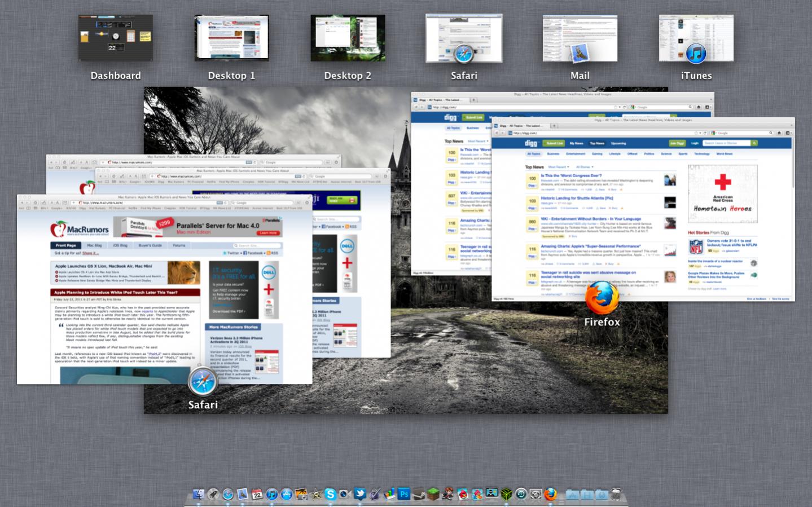Open Angry Birds red bird Dock icon
Image resolution: width=812 pixels, height=507 pixels.
coord(463,495)
